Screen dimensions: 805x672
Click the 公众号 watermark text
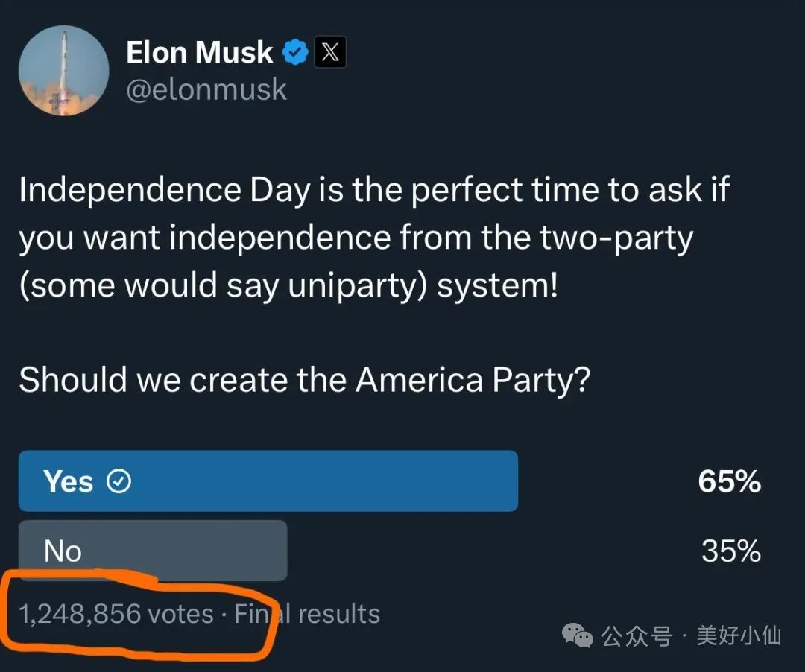point(637,636)
